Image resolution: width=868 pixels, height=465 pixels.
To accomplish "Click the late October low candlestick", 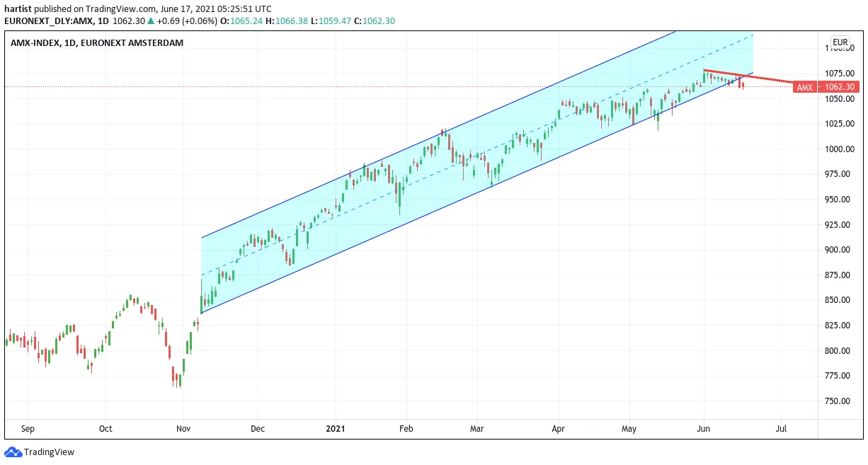I will [x=179, y=381].
